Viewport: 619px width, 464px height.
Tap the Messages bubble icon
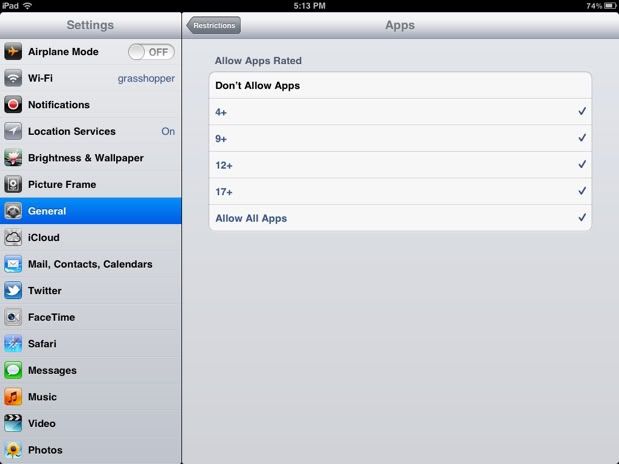tap(13, 370)
